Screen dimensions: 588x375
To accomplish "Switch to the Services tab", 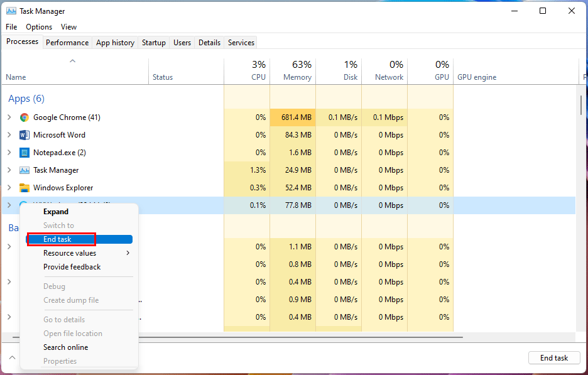I will (241, 43).
